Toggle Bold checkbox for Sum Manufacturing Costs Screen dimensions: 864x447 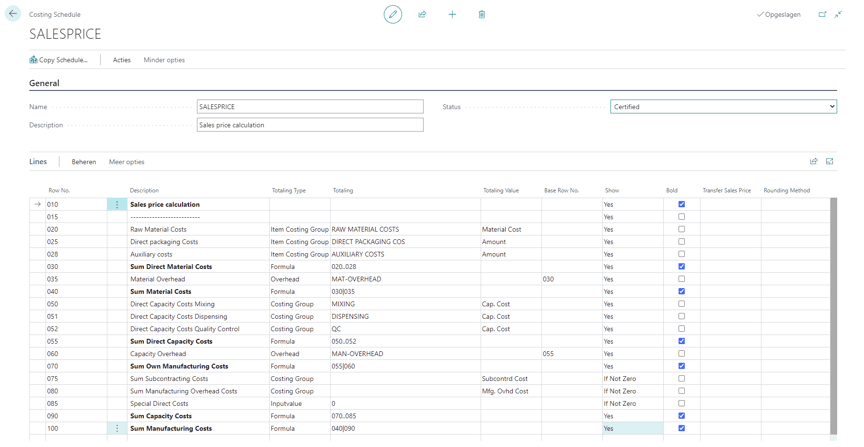pyautogui.click(x=682, y=428)
